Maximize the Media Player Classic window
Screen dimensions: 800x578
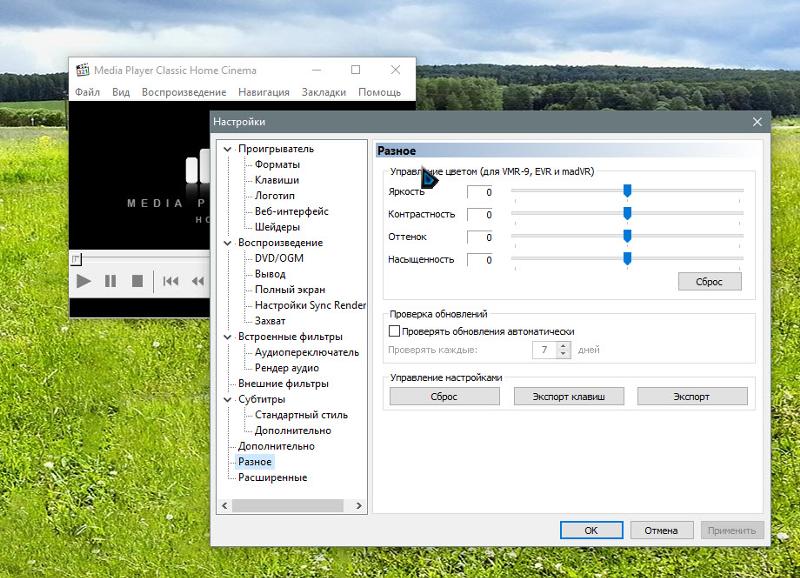356,70
